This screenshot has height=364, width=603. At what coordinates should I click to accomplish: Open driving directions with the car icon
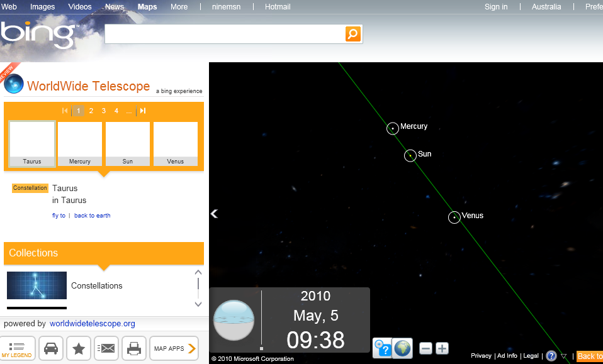(51, 348)
